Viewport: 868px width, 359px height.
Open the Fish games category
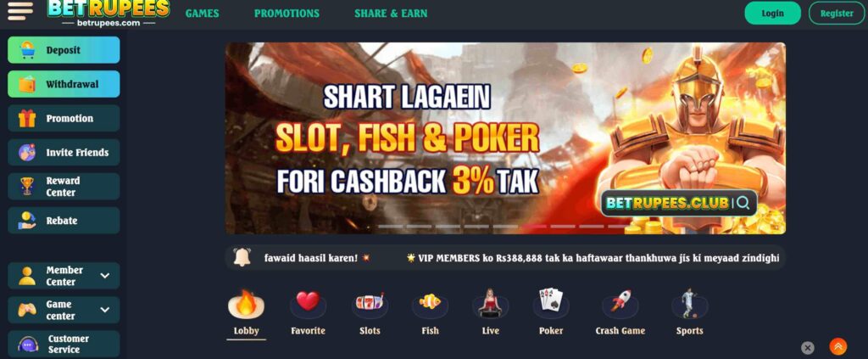click(430, 304)
